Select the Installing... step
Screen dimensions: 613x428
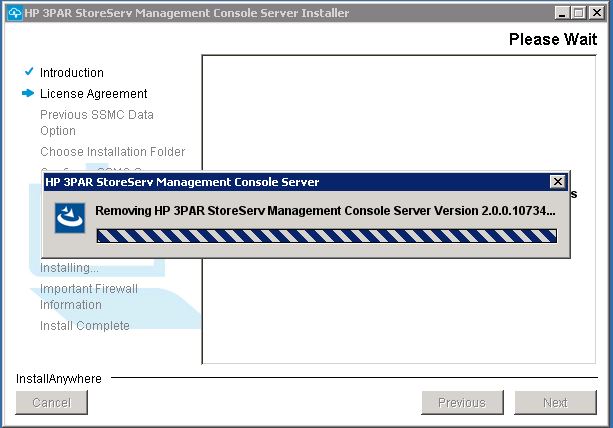tap(69, 268)
